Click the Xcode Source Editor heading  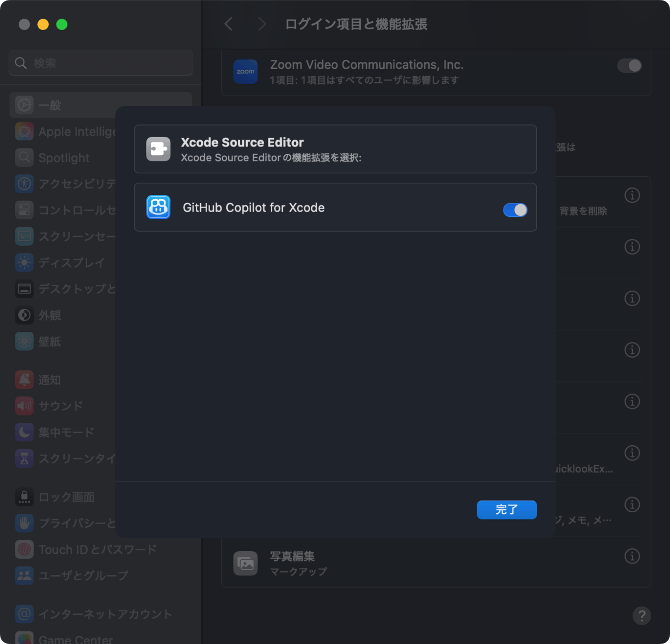click(242, 142)
